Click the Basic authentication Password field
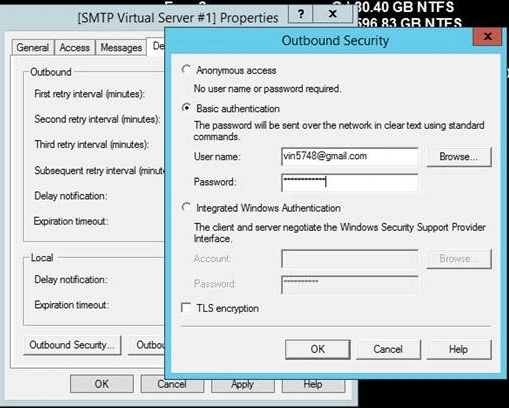Screen dimensions: 509x408 point(349,182)
